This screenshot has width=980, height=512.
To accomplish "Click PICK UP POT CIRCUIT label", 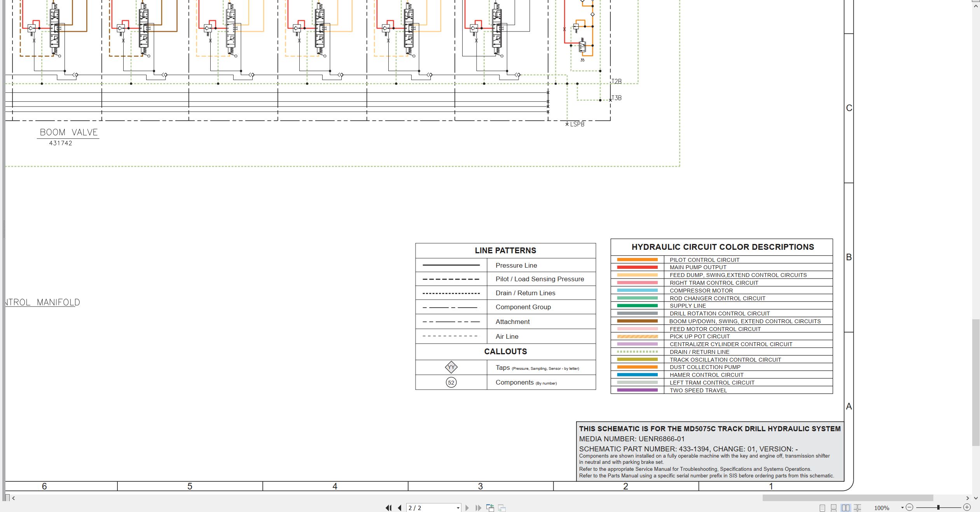I will [x=699, y=336].
